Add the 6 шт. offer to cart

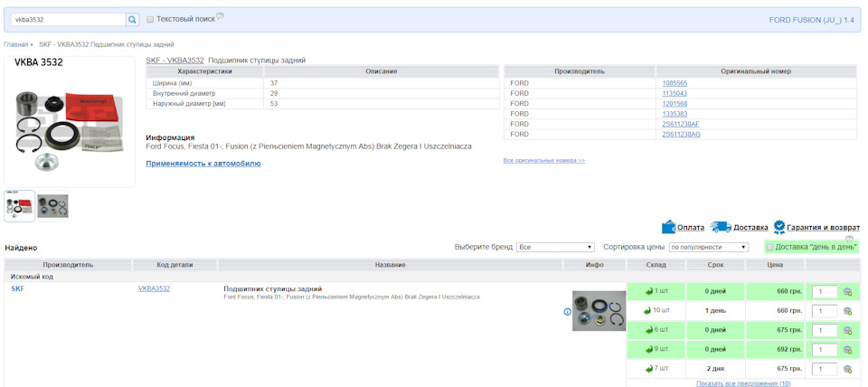847,331
